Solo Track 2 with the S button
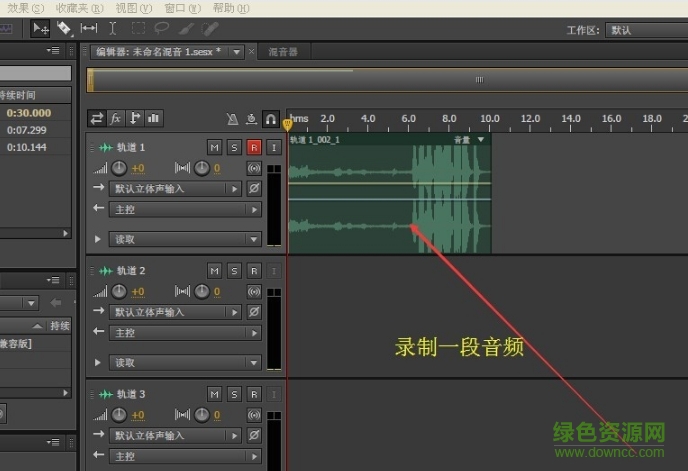688x471 pixels. (234, 271)
